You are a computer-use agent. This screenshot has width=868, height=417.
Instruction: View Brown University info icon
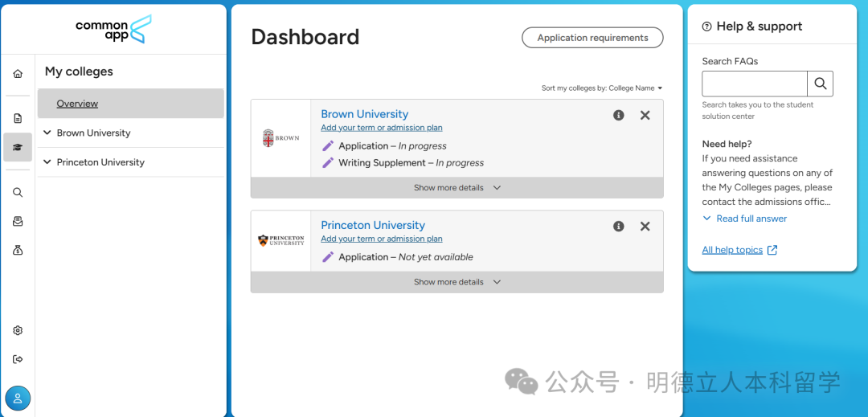pos(619,115)
